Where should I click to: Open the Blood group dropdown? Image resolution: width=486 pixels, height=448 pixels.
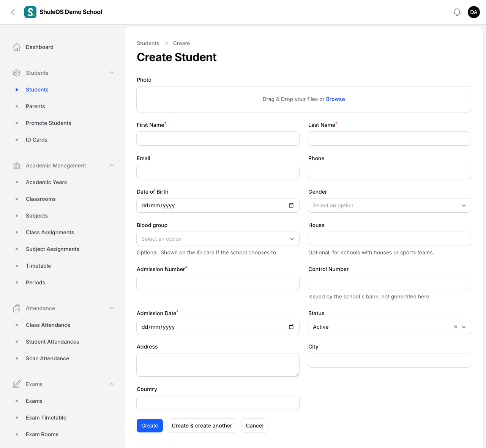pos(218,239)
